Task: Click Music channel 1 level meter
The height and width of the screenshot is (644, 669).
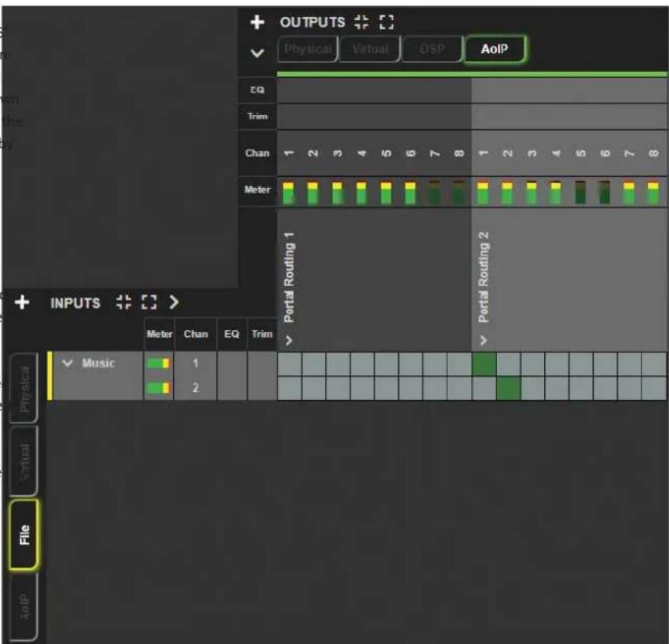Action: [x=158, y=363]
